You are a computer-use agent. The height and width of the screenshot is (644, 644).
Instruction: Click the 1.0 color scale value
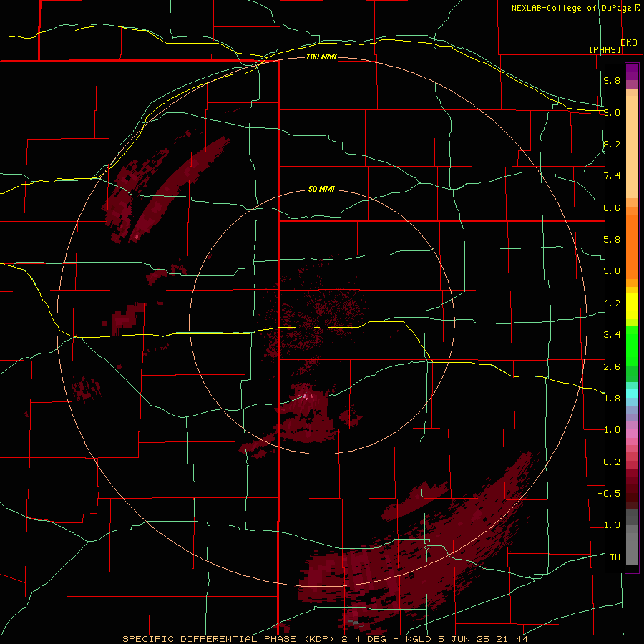coord(612,430)
